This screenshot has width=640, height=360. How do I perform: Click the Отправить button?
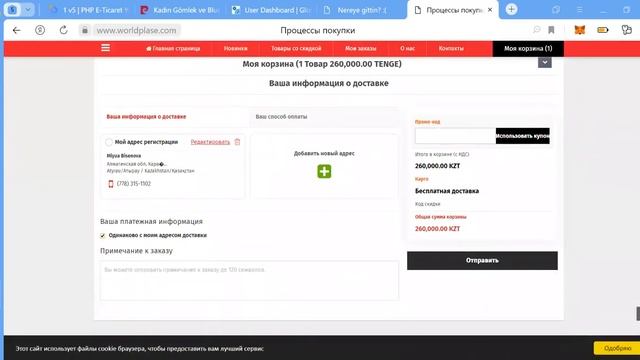(482, 260)
